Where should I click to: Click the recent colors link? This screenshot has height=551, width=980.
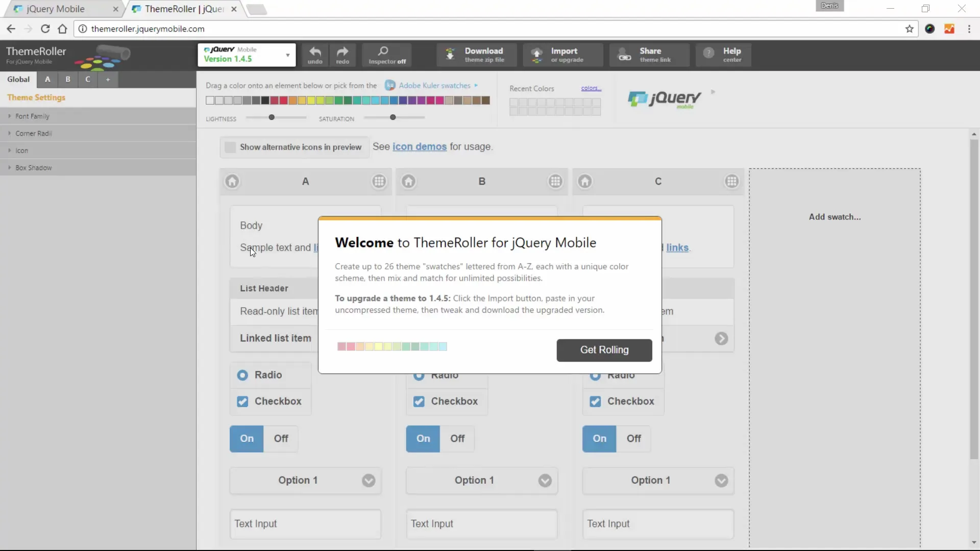point(591,88)
